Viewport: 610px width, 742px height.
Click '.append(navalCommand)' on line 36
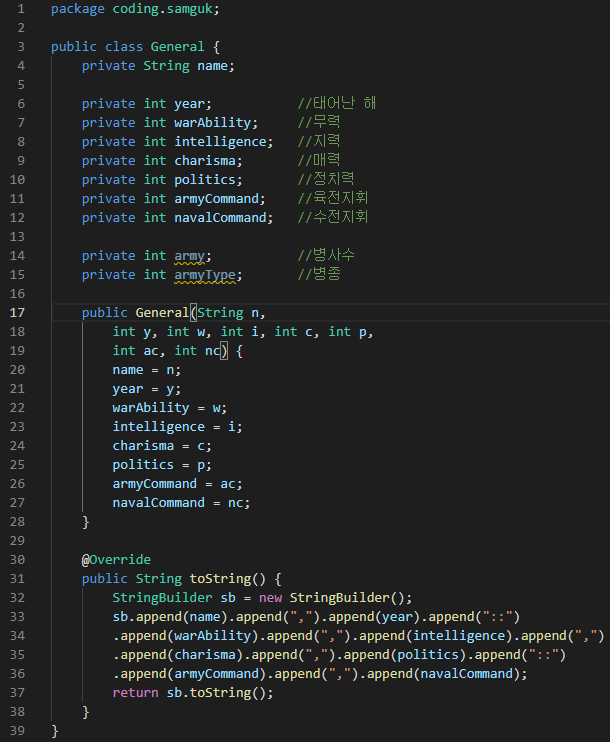tap(440, 674)
